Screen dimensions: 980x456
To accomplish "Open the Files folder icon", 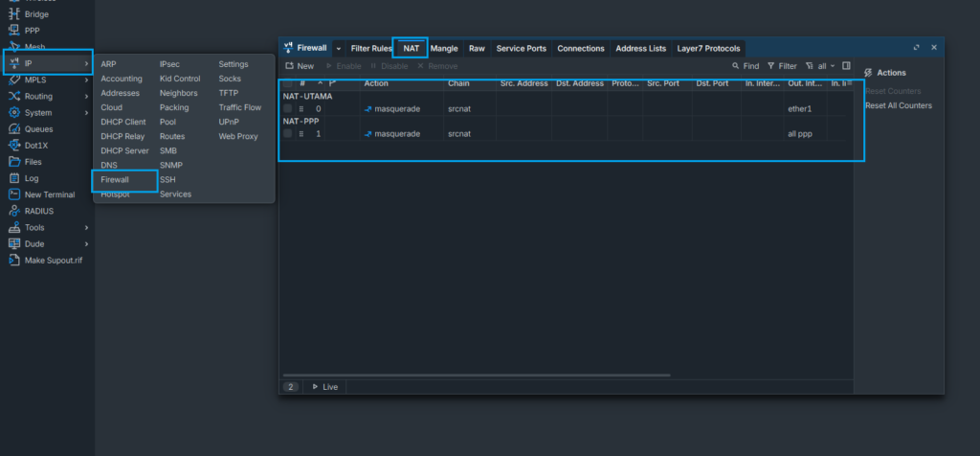I will [13, 161].
